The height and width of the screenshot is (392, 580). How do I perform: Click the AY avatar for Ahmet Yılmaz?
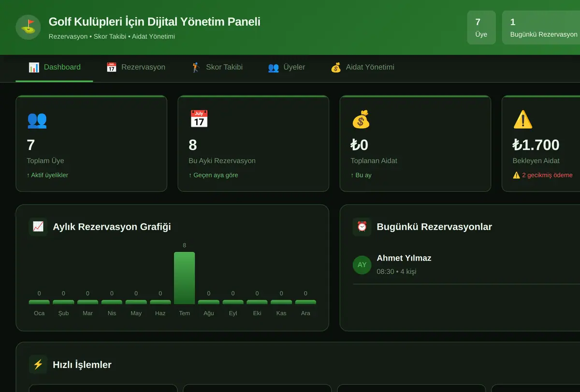coord(362,265)
